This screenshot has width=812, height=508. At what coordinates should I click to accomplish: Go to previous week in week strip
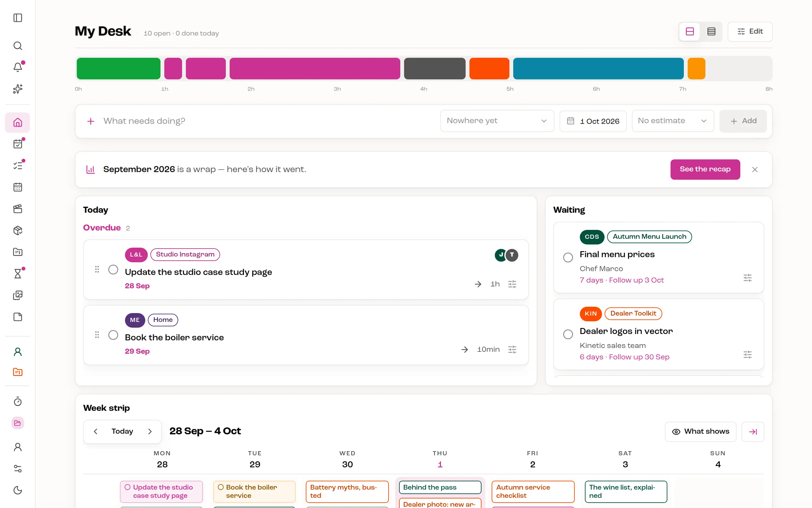[95, 432]
